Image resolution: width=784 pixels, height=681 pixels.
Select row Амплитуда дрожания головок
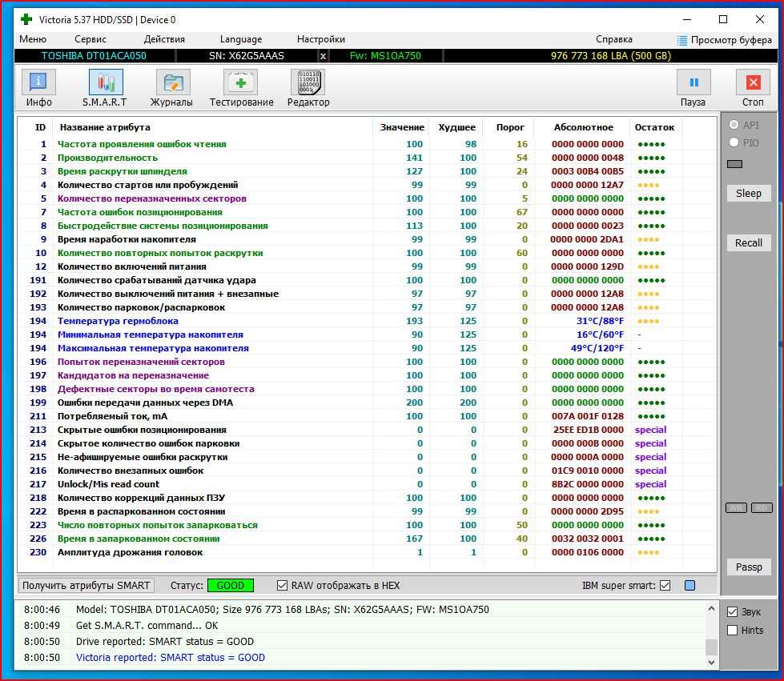368,552
